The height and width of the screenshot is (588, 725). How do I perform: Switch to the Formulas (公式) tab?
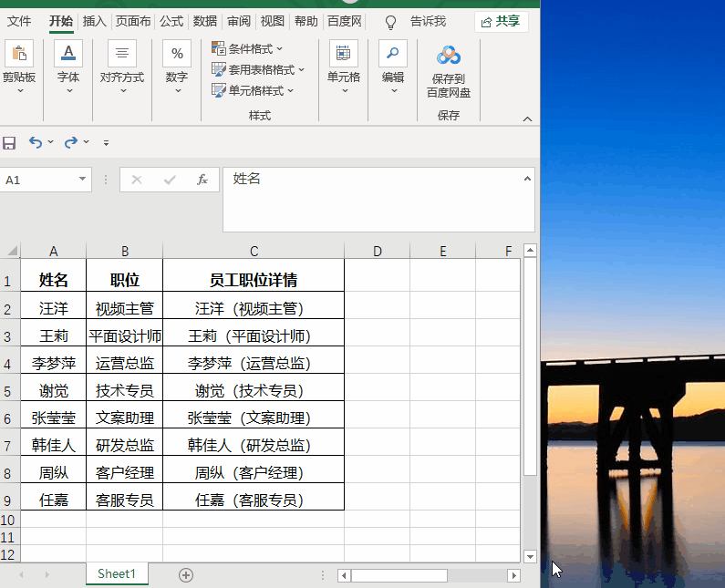171,21
